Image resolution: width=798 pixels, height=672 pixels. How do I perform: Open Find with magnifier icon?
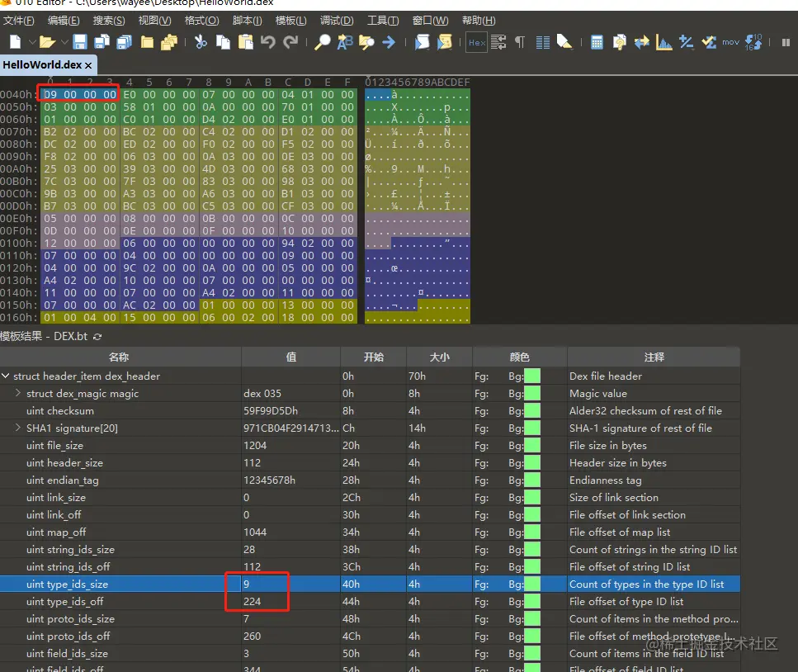[x=322, y=42]
